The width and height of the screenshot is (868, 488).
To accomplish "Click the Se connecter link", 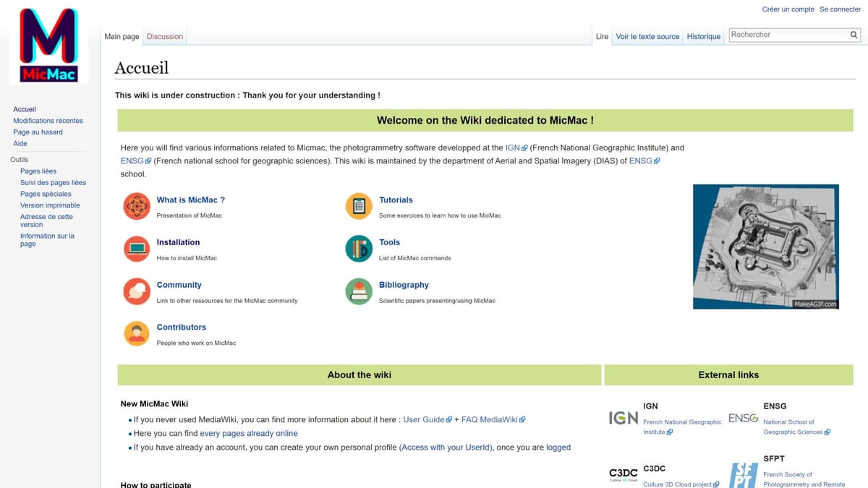I will 841,9.
